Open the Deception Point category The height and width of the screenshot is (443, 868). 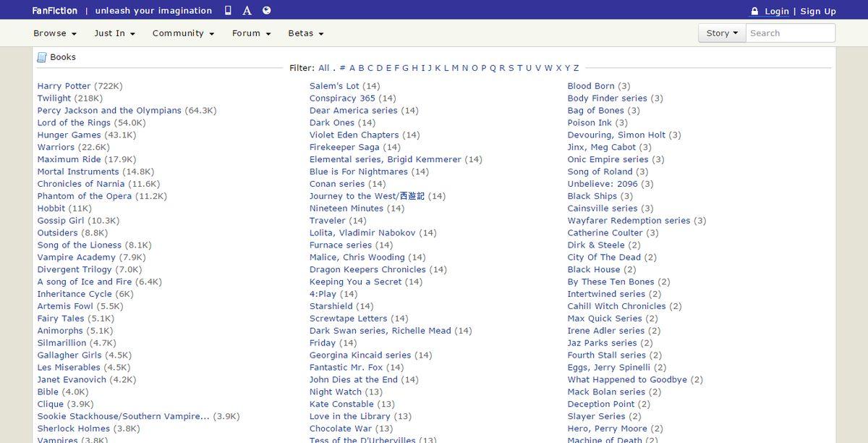(601, 405)
